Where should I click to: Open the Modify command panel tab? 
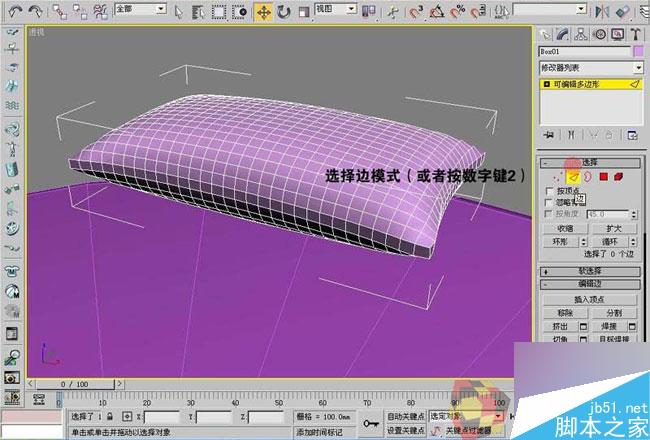tap(563, 34)
